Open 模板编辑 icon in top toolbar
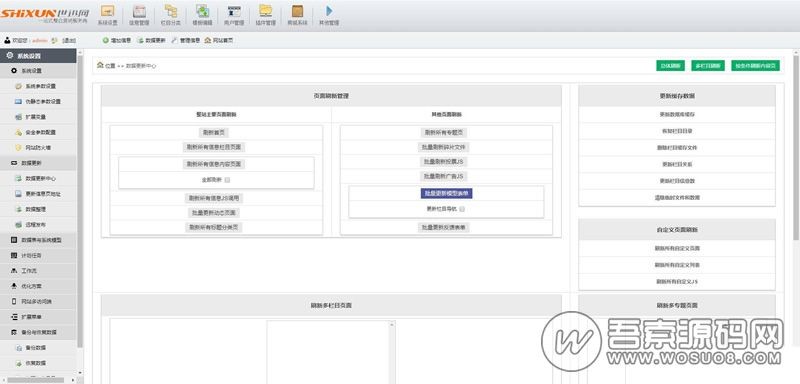Screen dimensions: 800x384 point(203,11)
